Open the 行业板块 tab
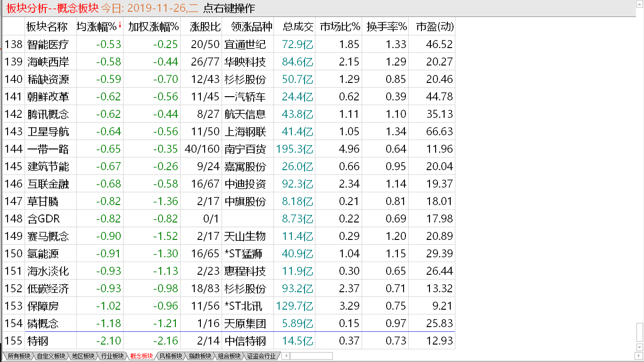The image size is (644, 362). [x=112, y=356]
